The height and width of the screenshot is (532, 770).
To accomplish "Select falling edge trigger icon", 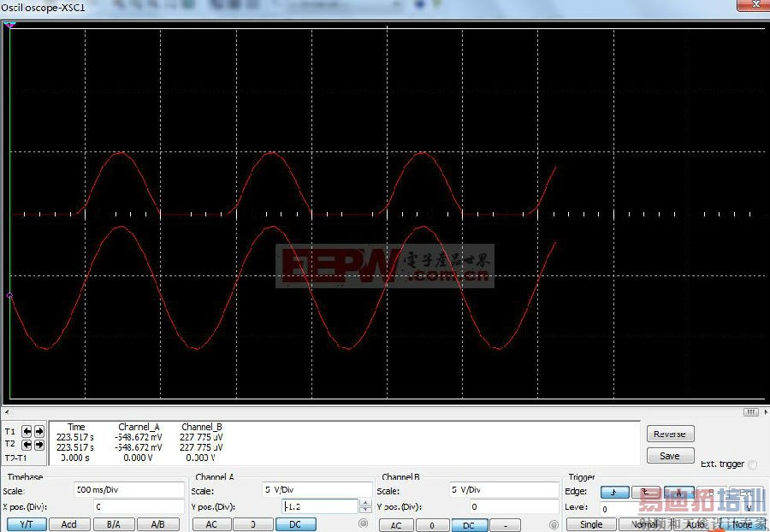I will click(646, 492).
